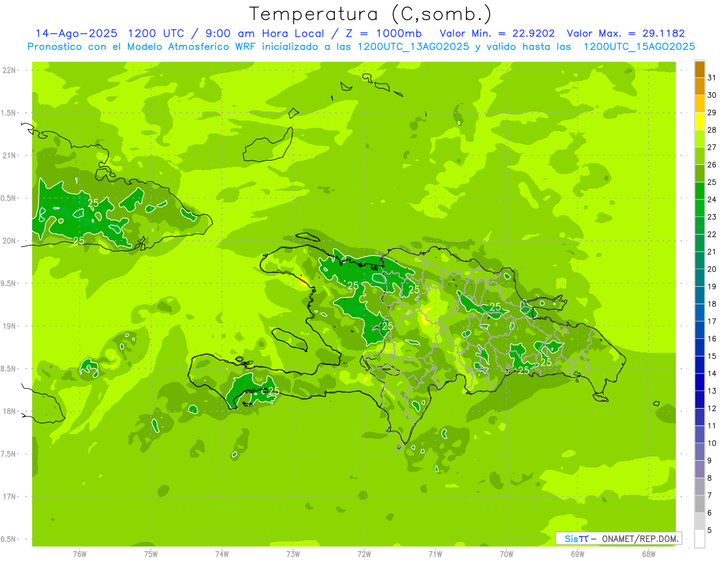Click the '76W' longitude label
Screen dimensions: 728x562
[79, 554]
